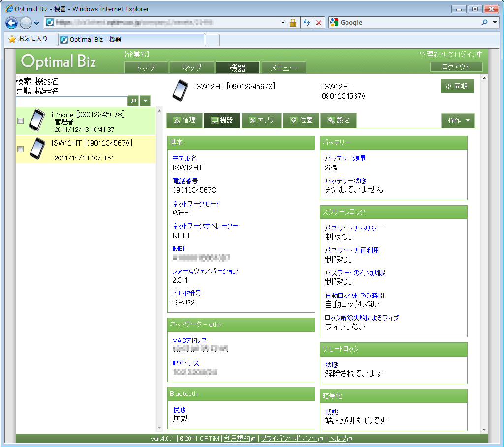Click the ログアウト button
The image size is (504, 447).
pyautogui.click(x=456, y=67)
